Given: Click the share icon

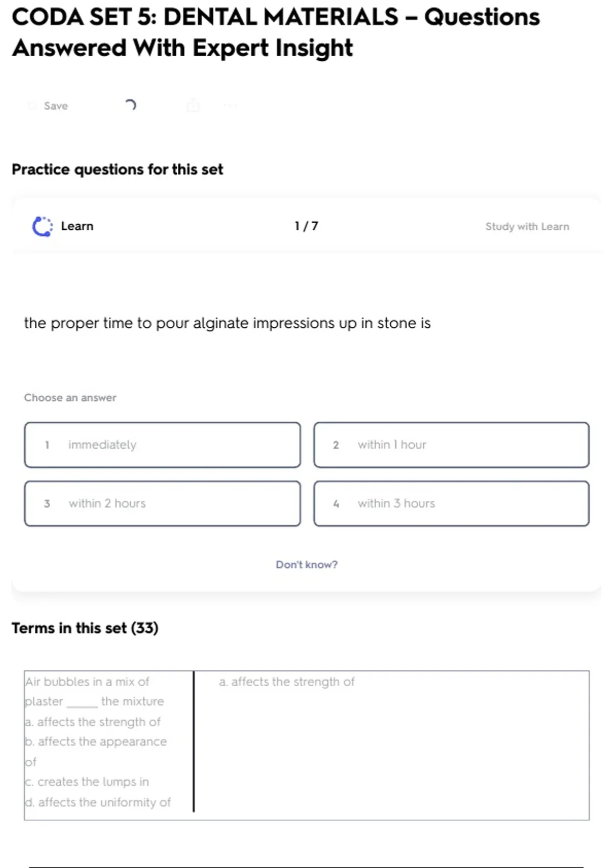Looking at the screenshot, I should coord(193,106).
